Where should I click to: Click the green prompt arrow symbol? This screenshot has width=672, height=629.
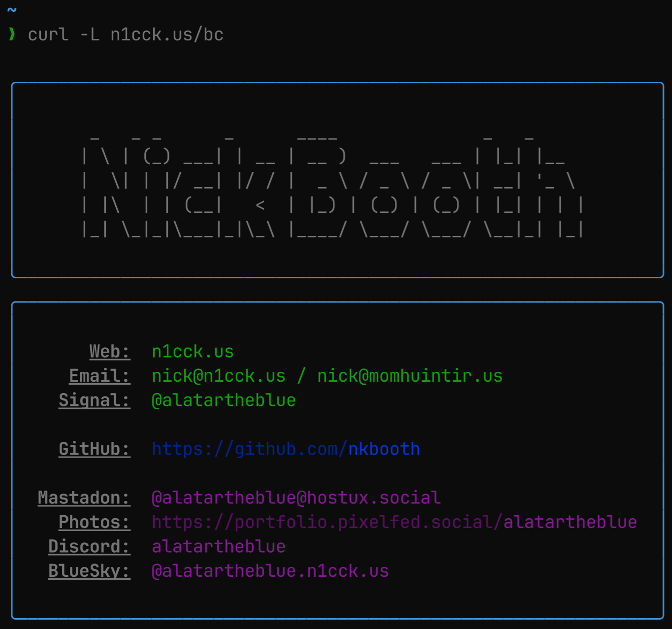coord(12,34)
